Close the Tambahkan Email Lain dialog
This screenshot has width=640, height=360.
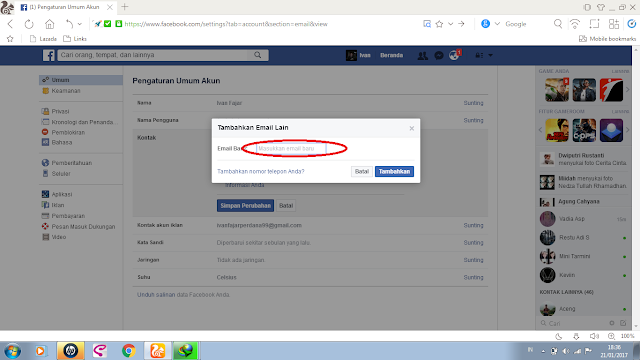411,128
